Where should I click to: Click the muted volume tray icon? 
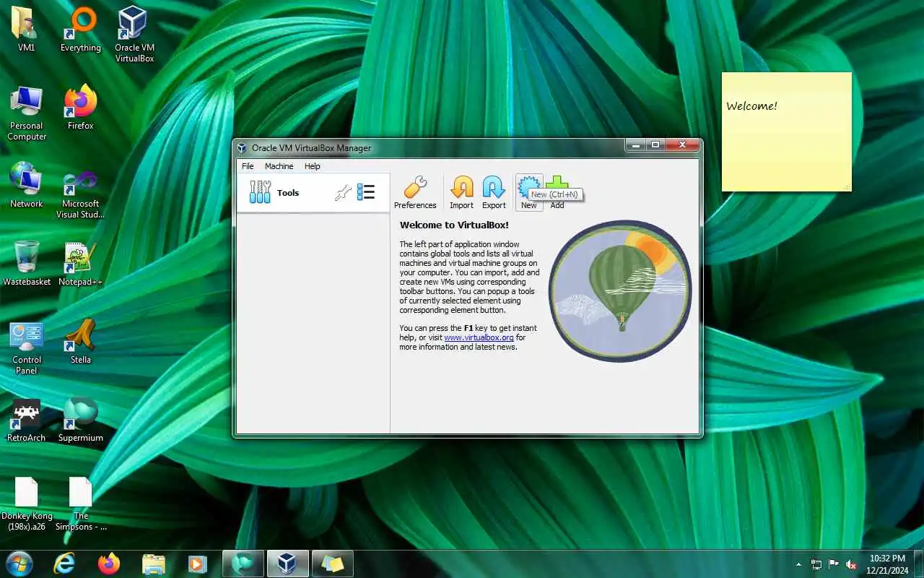(852, 564)
